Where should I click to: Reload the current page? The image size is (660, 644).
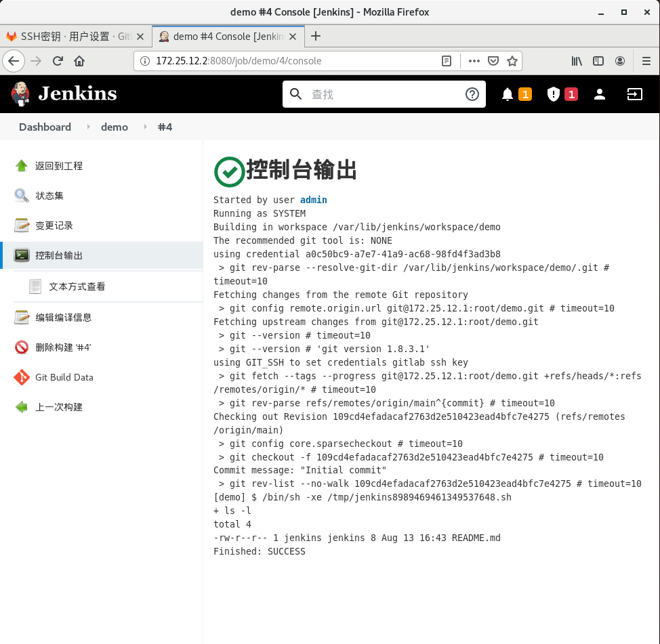click(58, 61)
